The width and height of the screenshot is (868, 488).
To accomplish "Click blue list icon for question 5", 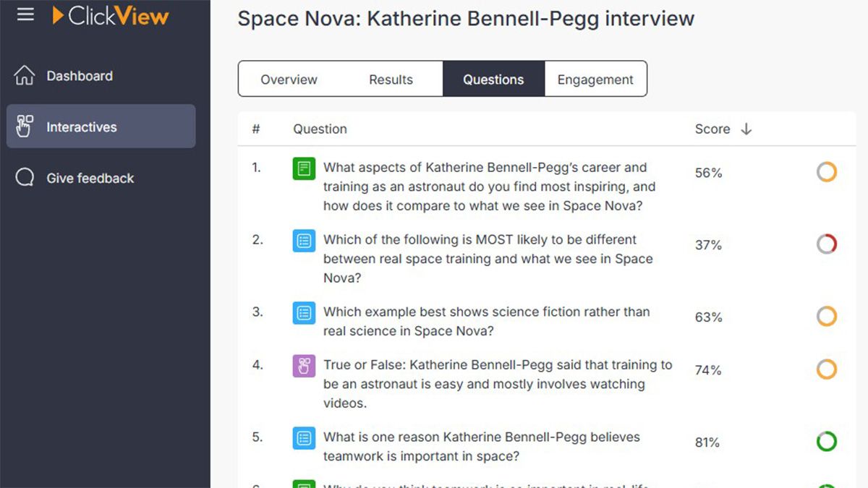I will click(x=304, y=438).
